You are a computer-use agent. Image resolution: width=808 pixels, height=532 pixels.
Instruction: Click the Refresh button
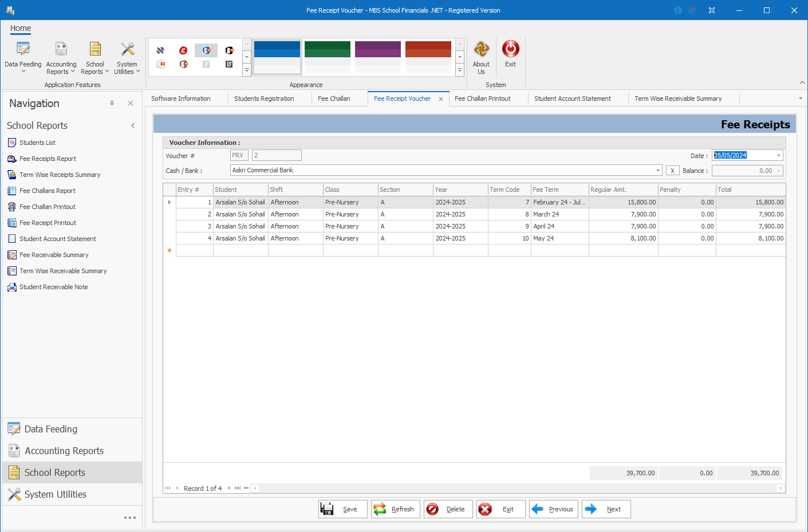click(x=395, y=509)
